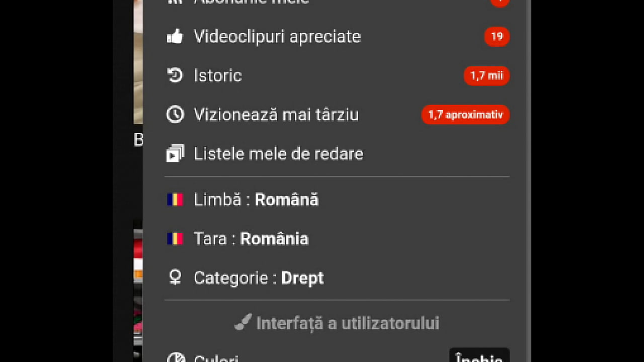Click the clock icon for Vizionează mai târziu

click(x=174, y=115)
